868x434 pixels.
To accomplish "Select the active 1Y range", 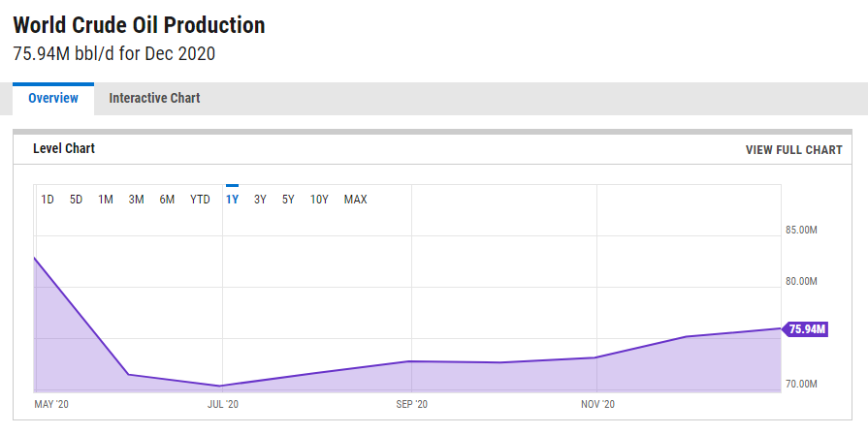I will 232,200.
